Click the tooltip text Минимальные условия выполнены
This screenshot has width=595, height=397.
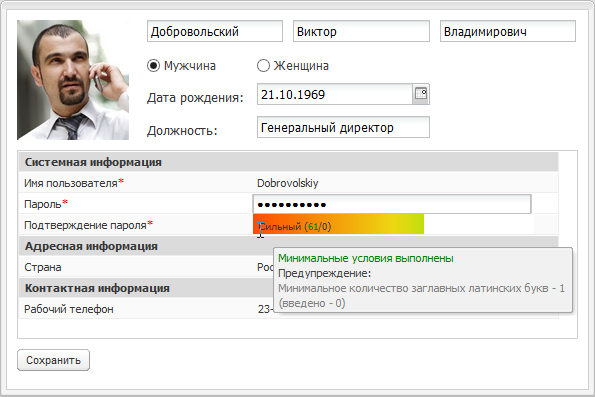366,258
